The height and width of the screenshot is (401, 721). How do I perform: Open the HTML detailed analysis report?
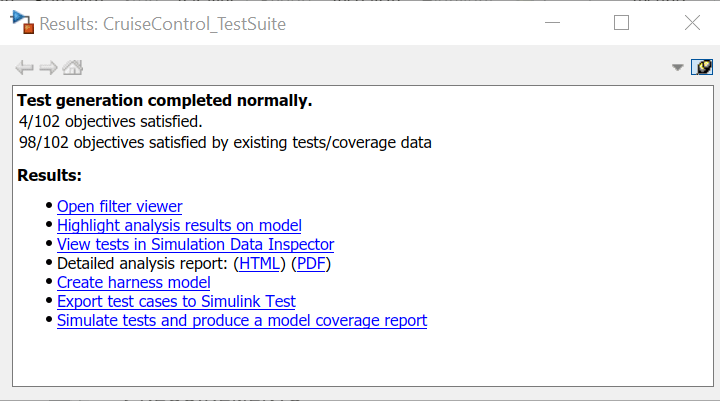pos(260,263)
